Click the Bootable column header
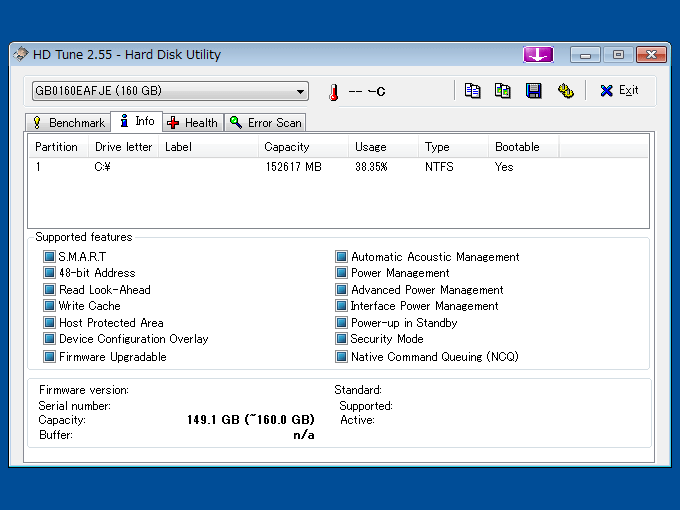The height and width of the screenshot is (510, 680). coord(524,147)
